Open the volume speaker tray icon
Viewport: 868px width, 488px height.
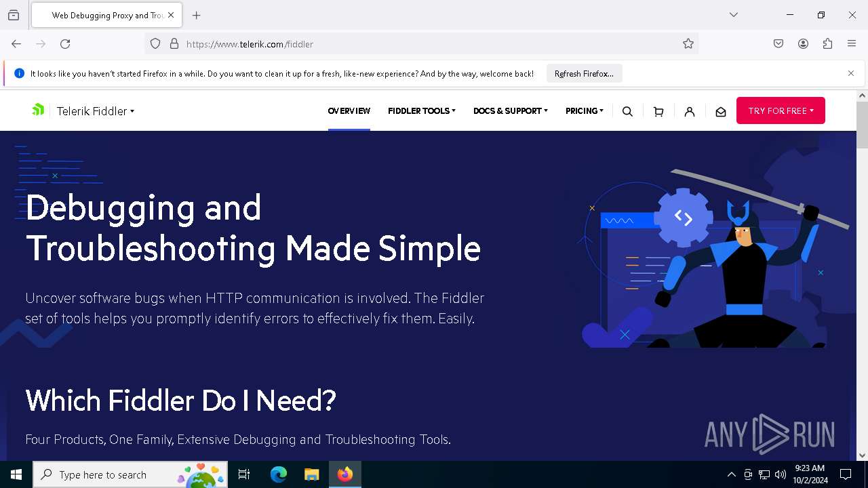781,474
